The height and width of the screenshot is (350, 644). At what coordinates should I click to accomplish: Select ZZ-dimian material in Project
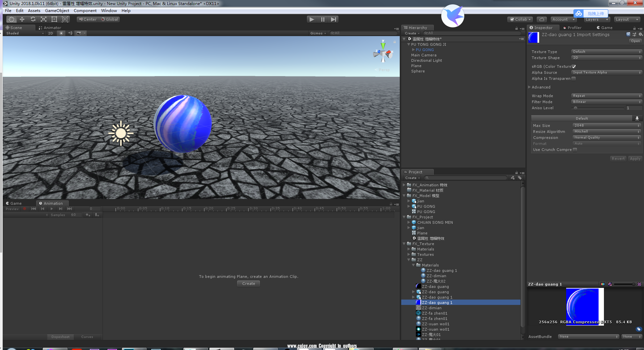tap(436, 276)
